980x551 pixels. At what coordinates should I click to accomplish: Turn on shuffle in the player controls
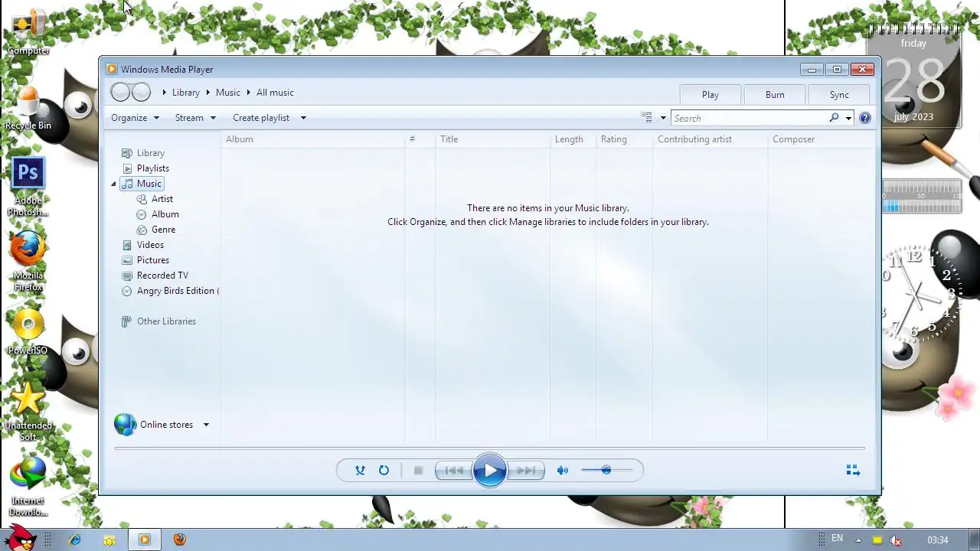360,471
